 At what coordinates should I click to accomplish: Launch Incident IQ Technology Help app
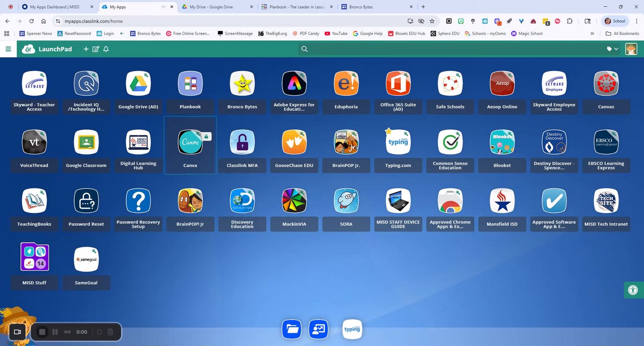tap(86, 84)
